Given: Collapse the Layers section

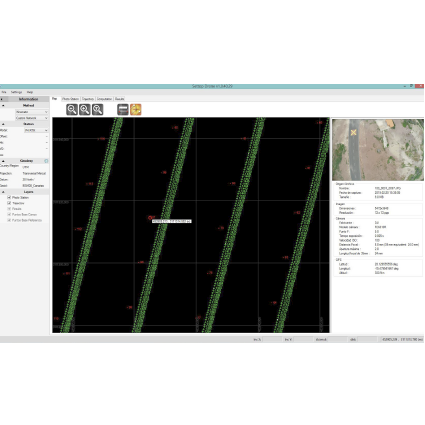Looking at the screenshot, I should click(3, 192).
